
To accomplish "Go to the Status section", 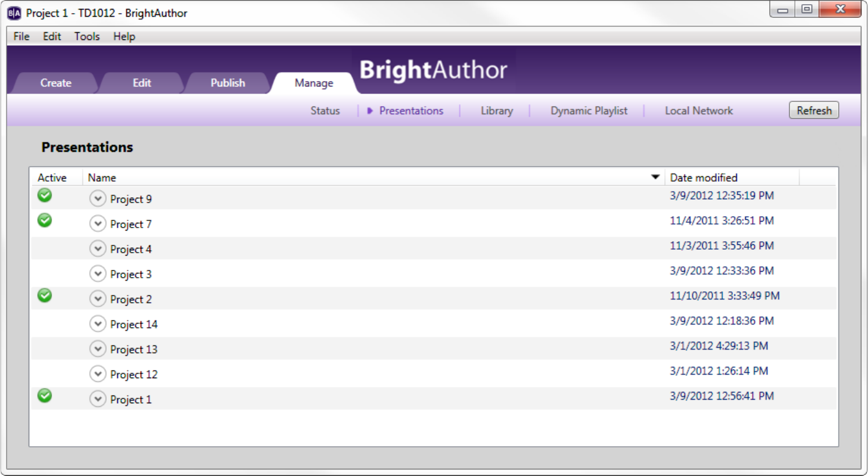I will click(325, 111).
